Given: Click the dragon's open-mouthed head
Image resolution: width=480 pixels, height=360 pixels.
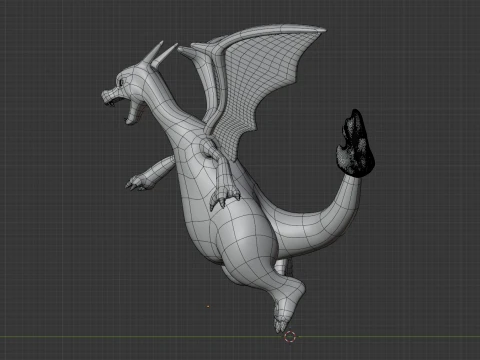Looking at the screenshot, I should [130, 93].
